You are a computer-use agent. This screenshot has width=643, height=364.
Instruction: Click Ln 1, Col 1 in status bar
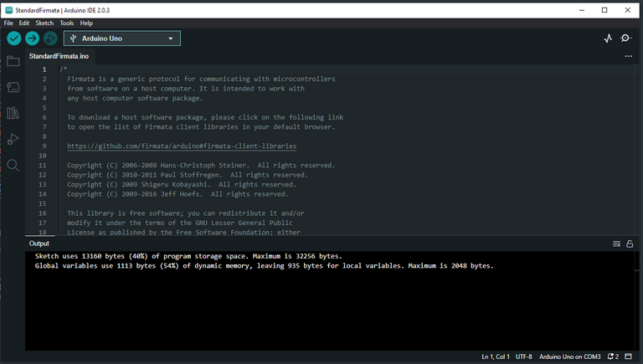(496, 356)
